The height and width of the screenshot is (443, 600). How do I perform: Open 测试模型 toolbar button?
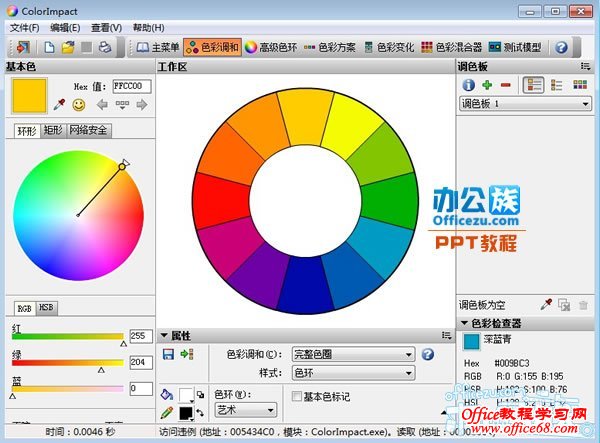coord(515,47)
